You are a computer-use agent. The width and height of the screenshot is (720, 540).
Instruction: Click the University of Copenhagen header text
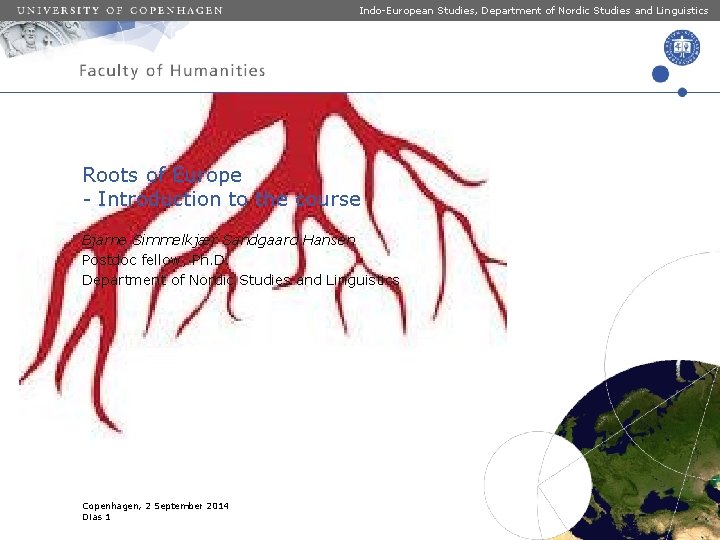(x=120, y=10)
